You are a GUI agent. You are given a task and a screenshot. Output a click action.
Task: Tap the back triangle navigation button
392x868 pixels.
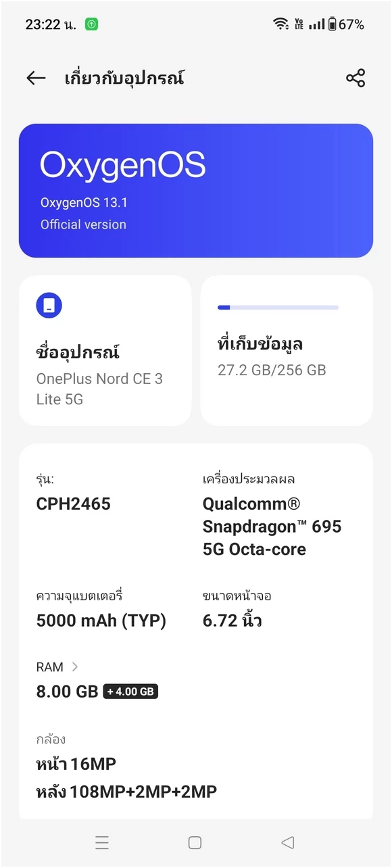pos(288,842)
